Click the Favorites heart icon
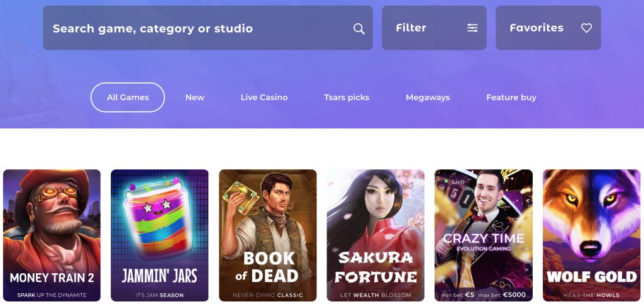644x304 pixels. (x=587, y=28)
